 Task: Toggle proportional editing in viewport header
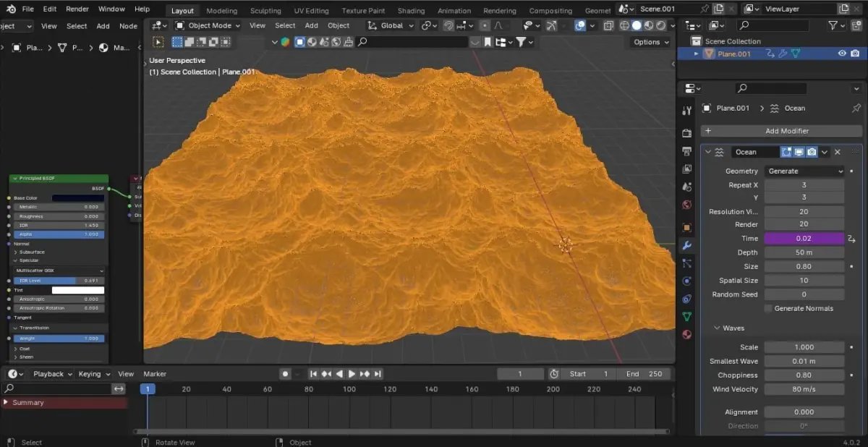click(485, 25)
